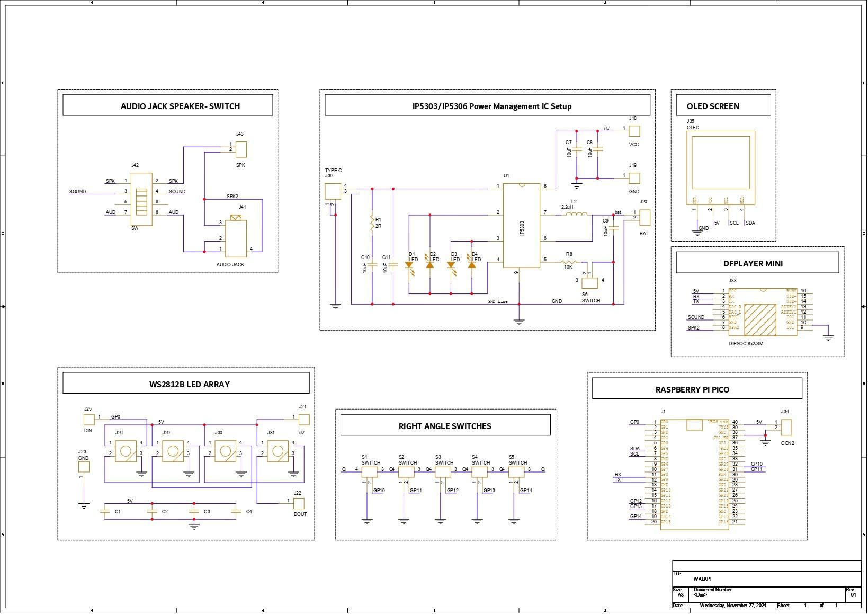
Task: Click the J23 GND connector box
Action: tap(84, 467)
